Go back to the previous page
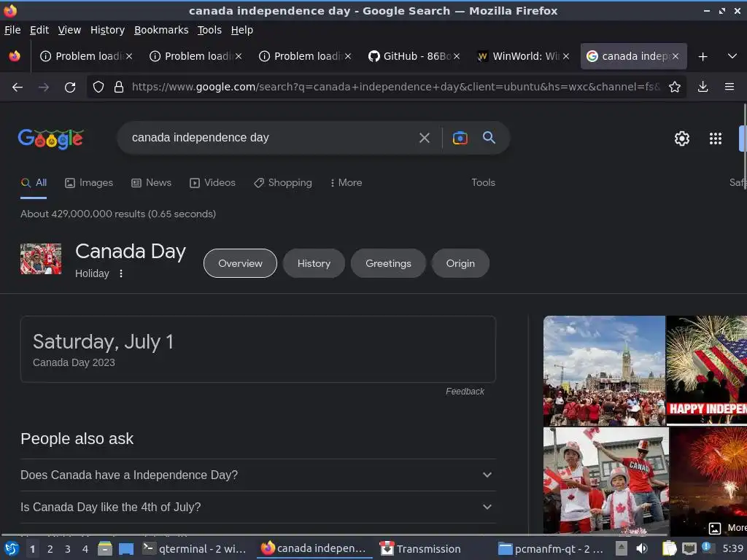This screenshot has width=747, height=560. point(18,87)
